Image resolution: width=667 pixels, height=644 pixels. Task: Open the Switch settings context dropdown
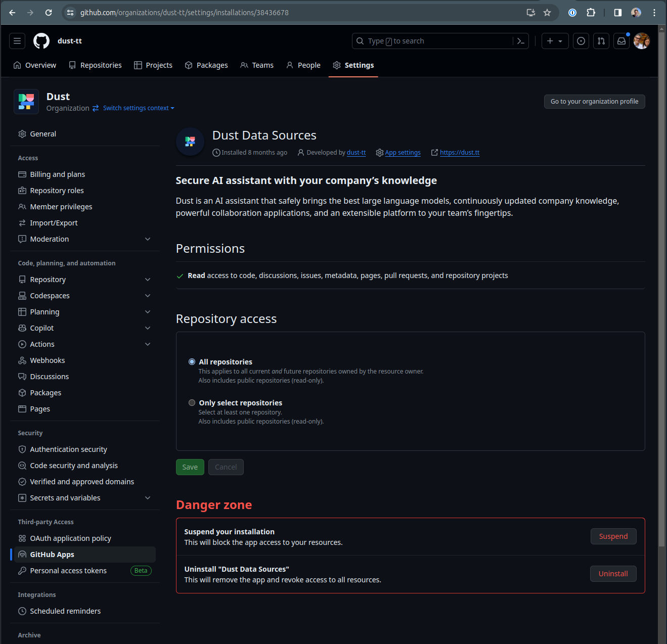[139, 108]
